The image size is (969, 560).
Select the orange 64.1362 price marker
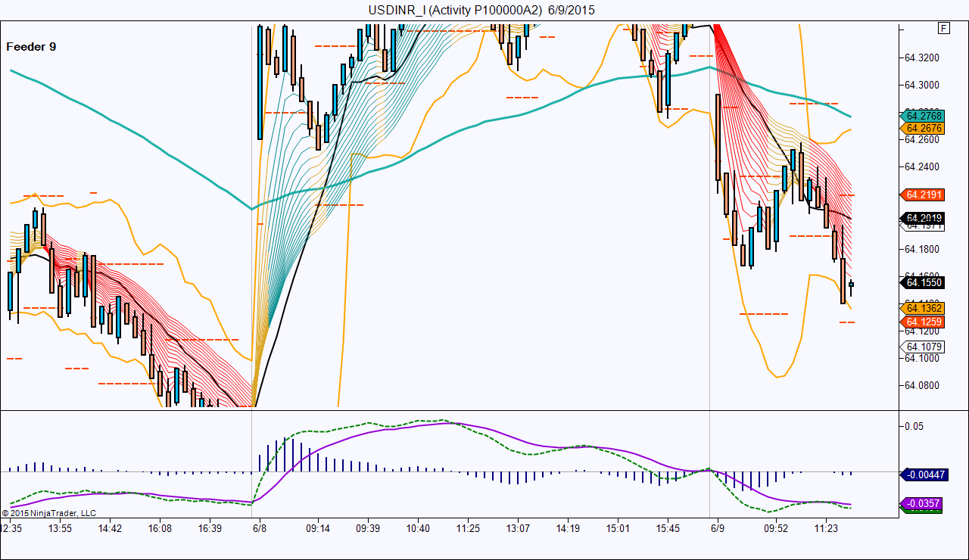pos(921,308)
